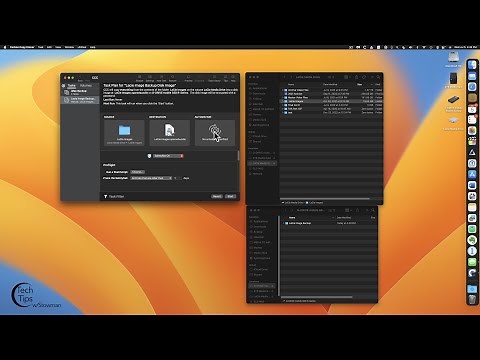Image resolution: width=480 pixels, height=360 pixels.
Task: Click the Help toolbar item in Carbon Copy Cloner
Action: click(x=233, y=78)
